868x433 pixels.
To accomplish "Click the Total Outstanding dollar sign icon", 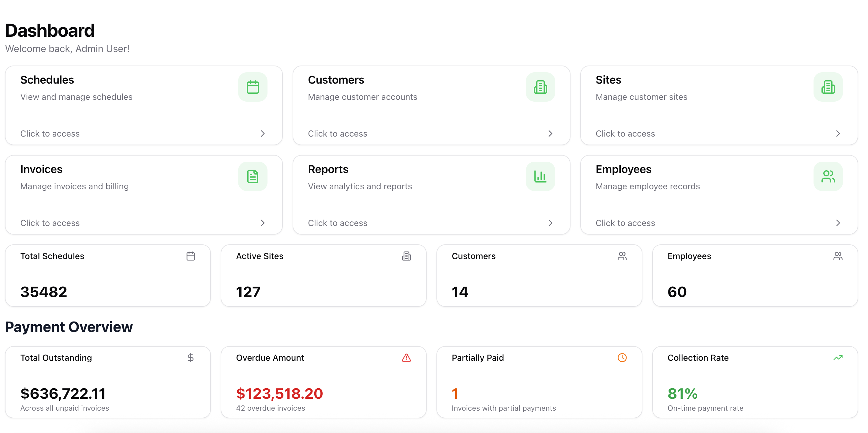I will tap(190, 357).
